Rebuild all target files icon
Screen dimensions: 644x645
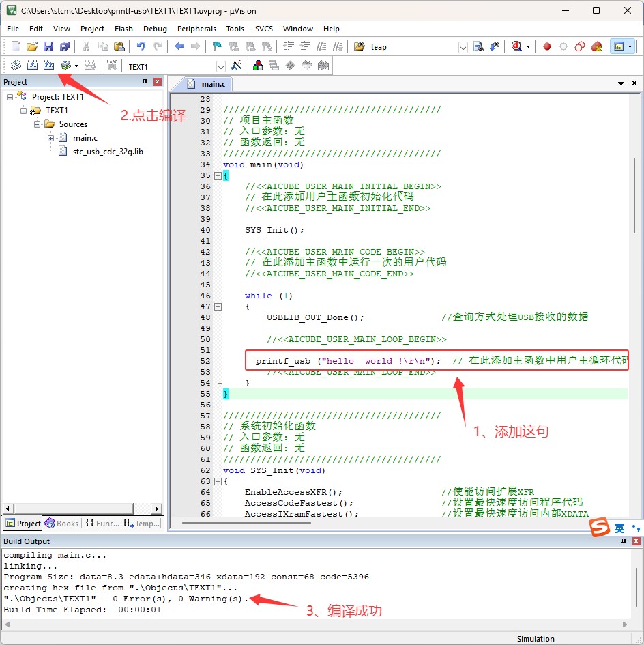click(49, 65)
